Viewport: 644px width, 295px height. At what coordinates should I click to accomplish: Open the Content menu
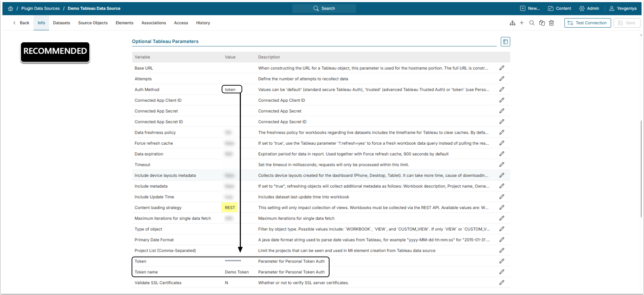pos(560,8)
